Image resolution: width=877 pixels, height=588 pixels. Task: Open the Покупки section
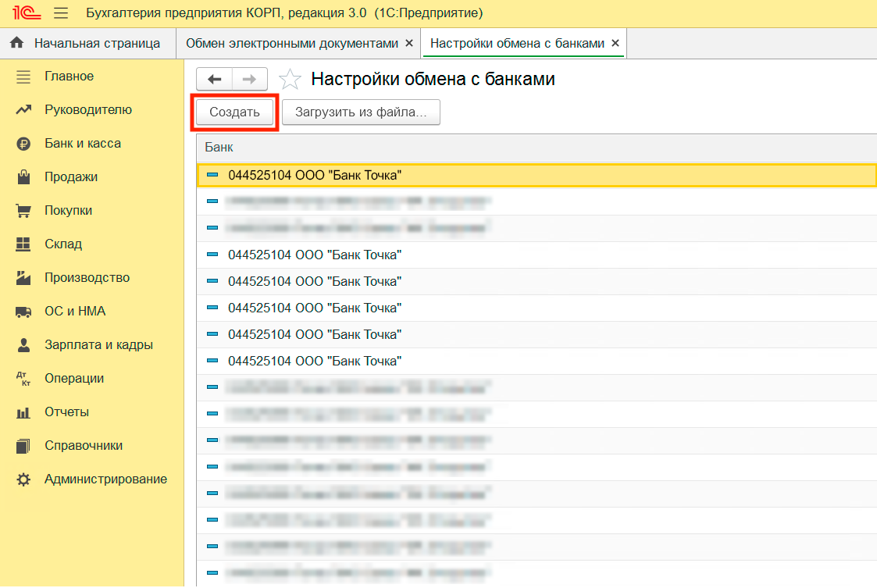(x=69, y=211)
